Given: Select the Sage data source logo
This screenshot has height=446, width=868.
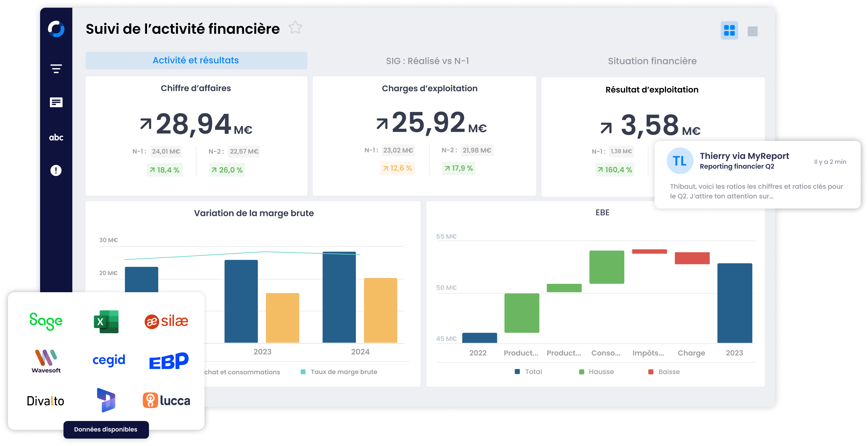Looking at the screenshot, I should coord(46,321).
